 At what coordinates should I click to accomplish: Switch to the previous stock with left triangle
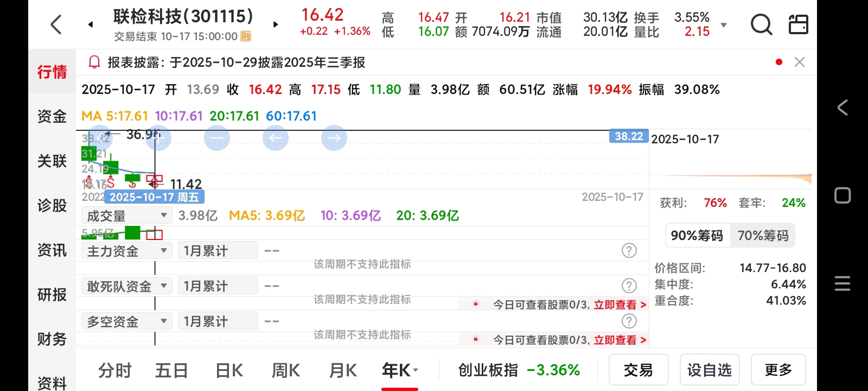point(91,24)
